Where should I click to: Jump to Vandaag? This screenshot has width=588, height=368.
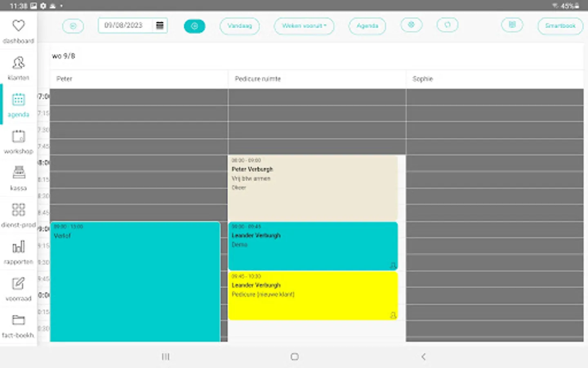click(x=240, y=26)
